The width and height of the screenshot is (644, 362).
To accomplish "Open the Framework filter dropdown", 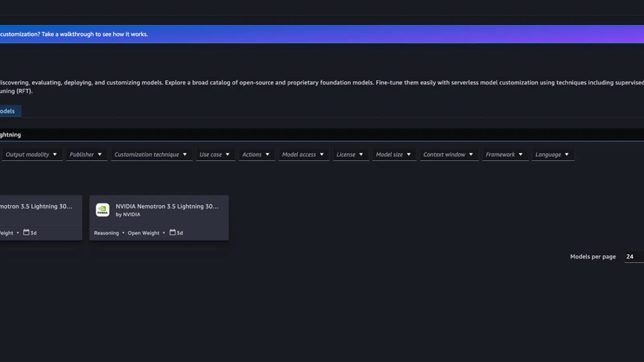I will pos(505,154).
